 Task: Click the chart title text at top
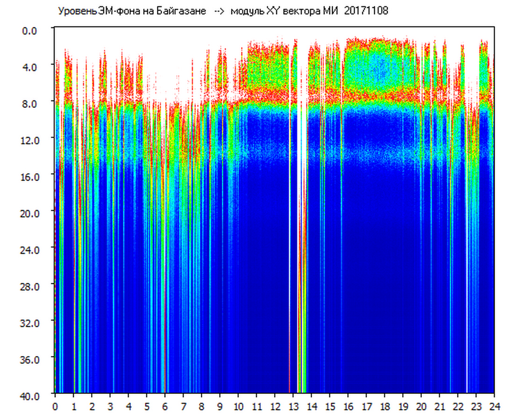(222, 11)
